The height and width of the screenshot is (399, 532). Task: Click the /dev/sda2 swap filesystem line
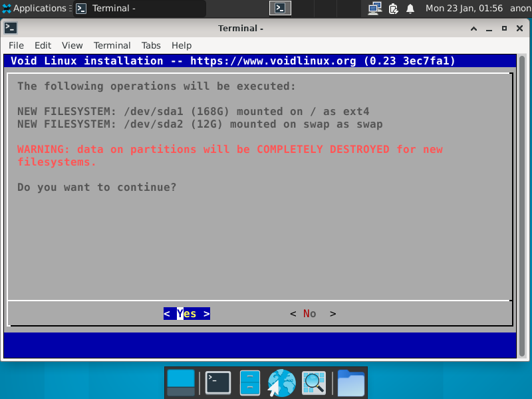[200, 124]
